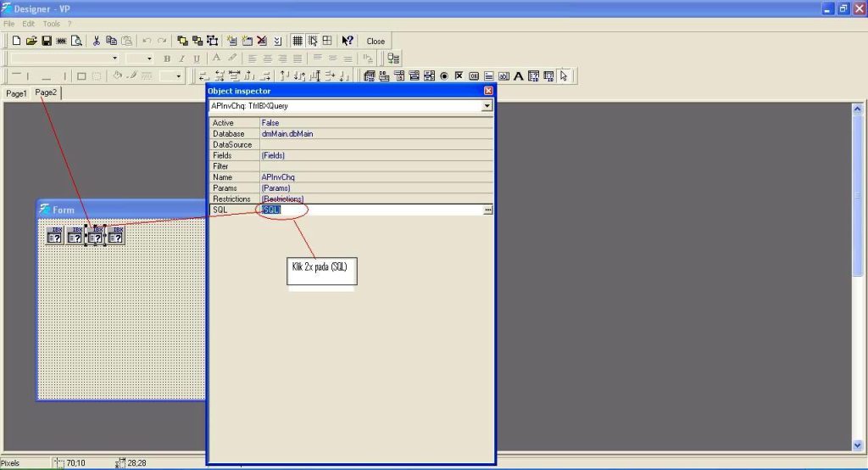Viewport: 868px width, 470px height.
Task: Pick frame color brush icon
Action: point(131,76)
